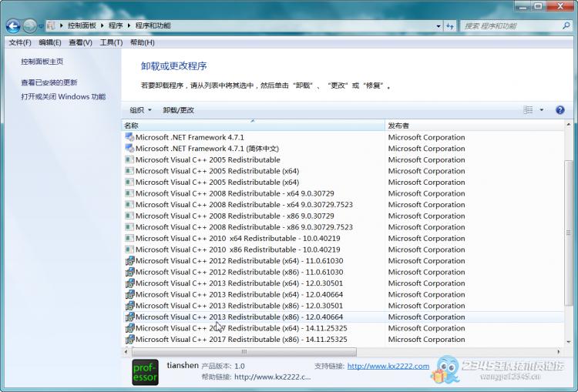Click icon of Visual C++ 2010 x86 Redistributable
The width and height of the screenshot is (578, 392).
(x=129, y=250)
